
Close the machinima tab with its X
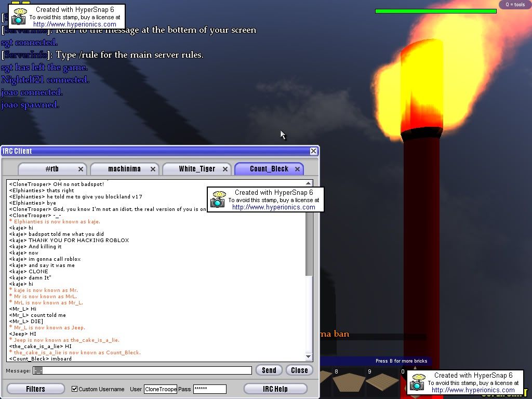click(153, 169)
